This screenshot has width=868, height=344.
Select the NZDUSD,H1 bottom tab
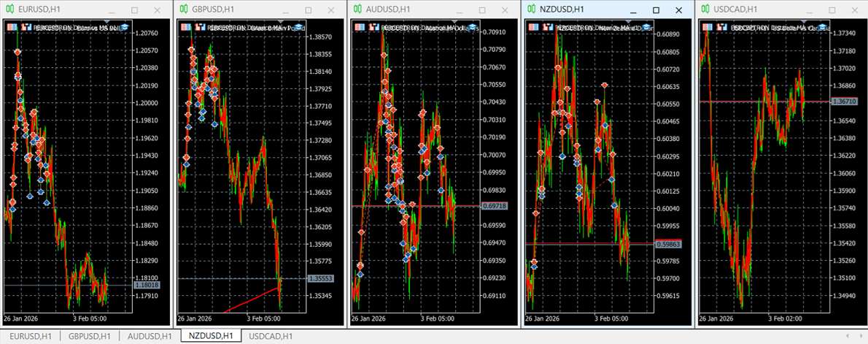tap(211, 336)
